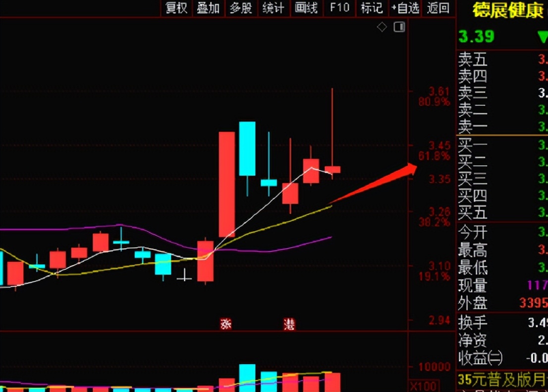The height and width of the screenshot is (392, 548).
Task: Click the diamond icon above the chart
Action: tap(382, 27)
